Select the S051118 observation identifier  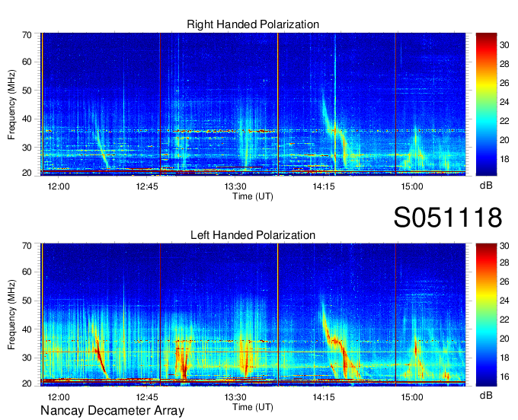tap(448, 217)
